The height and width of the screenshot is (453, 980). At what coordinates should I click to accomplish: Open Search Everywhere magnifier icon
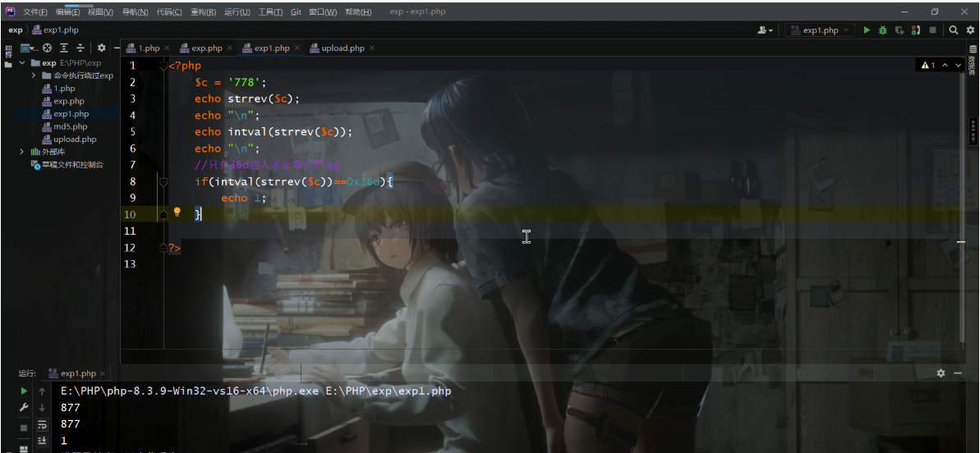[953, 30]
